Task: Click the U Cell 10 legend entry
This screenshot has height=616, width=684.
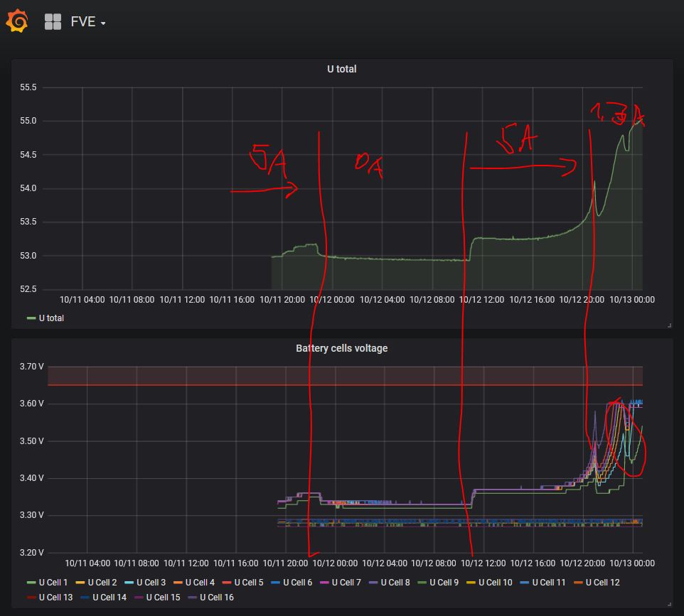Action: click(495, 583)
